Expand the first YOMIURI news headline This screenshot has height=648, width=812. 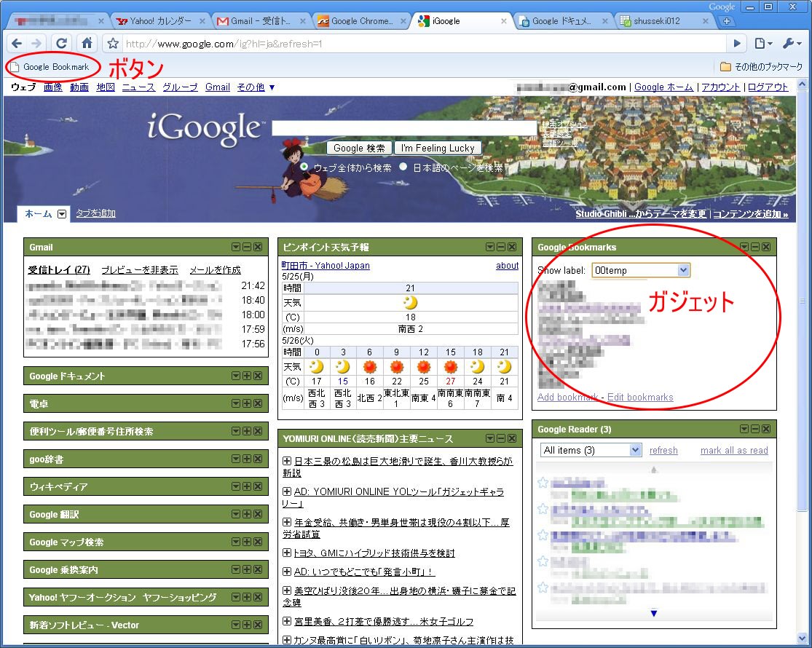point(287,461)
